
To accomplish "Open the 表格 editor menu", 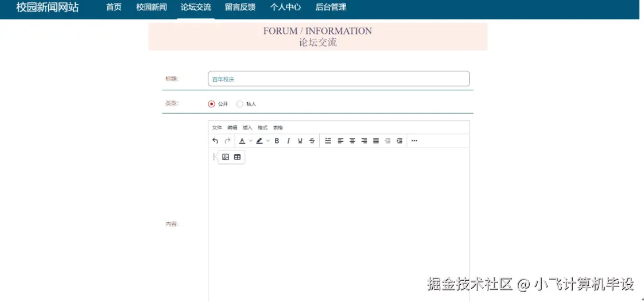I will point(278,128).
